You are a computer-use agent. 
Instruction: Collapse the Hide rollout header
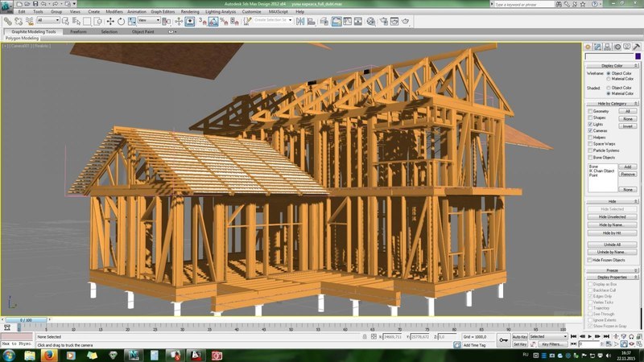[x=612, y=202]
